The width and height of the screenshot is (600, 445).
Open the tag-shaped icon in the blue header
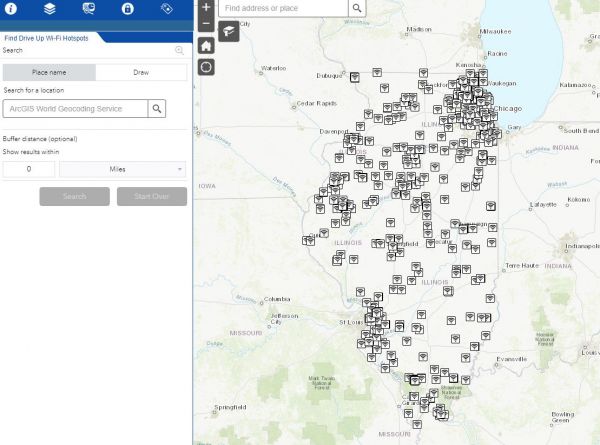pos(166,8)
